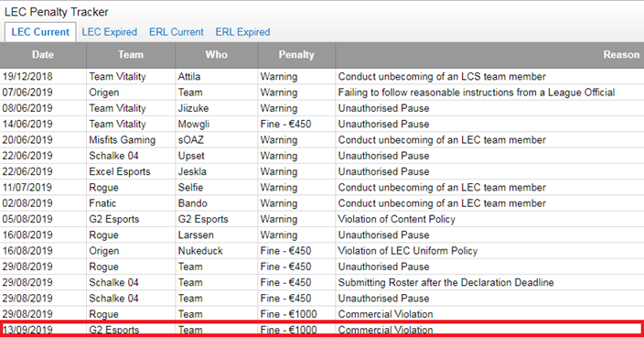Open the ERL Current tab
The width and height of the screenshot is (644, 338).
point(177,32)
